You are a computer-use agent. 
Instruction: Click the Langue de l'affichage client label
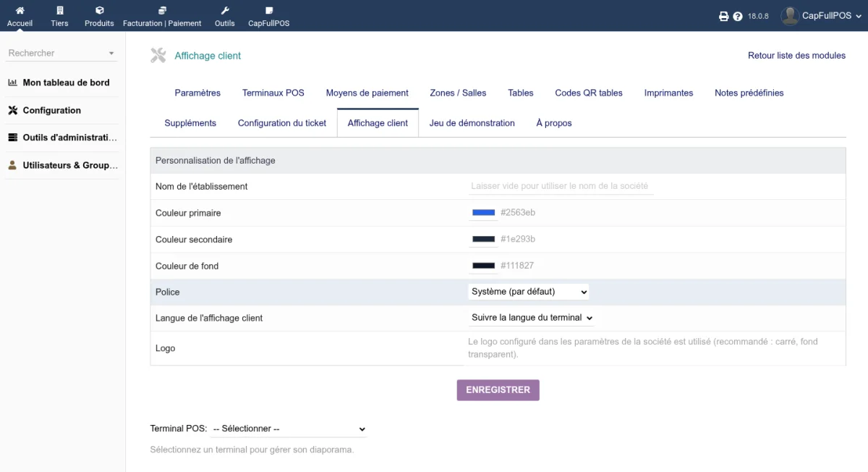[209, 318]
